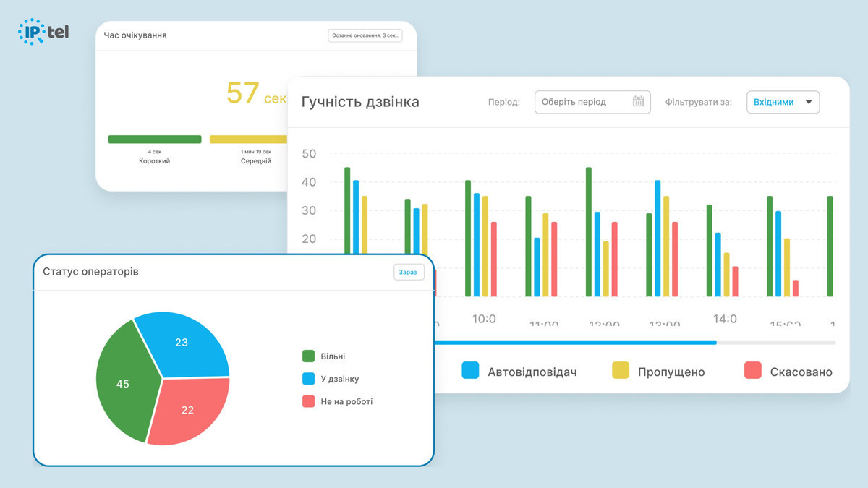This screenshot has height=488, width=868.
Task: Open the Вхідними filter dropdown
Action: (783, 102)
